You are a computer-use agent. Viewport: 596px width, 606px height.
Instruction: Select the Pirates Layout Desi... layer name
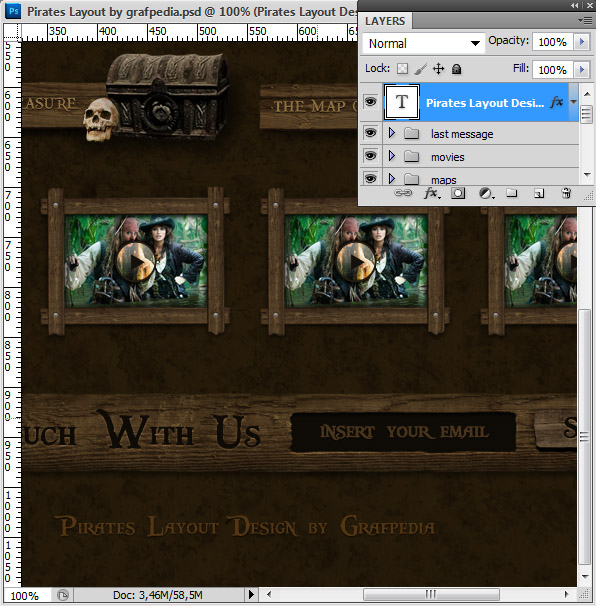[485, 103]
